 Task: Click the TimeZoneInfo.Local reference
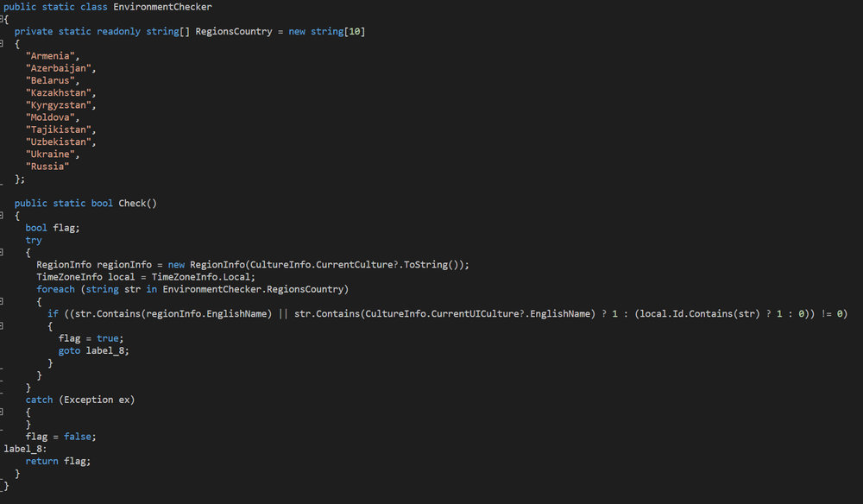(x=203, y=277)
